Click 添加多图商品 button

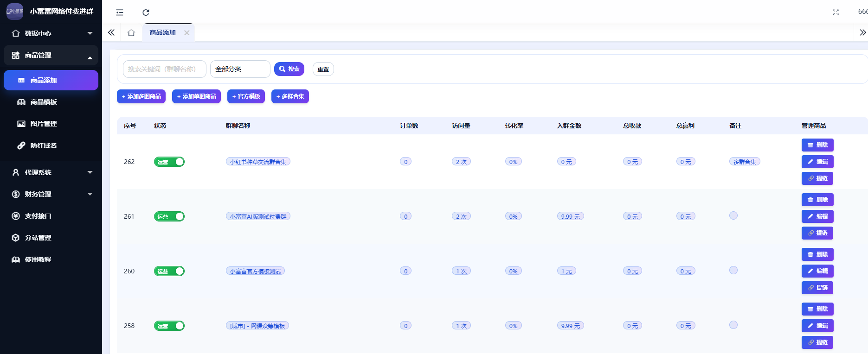click(141, 96)
